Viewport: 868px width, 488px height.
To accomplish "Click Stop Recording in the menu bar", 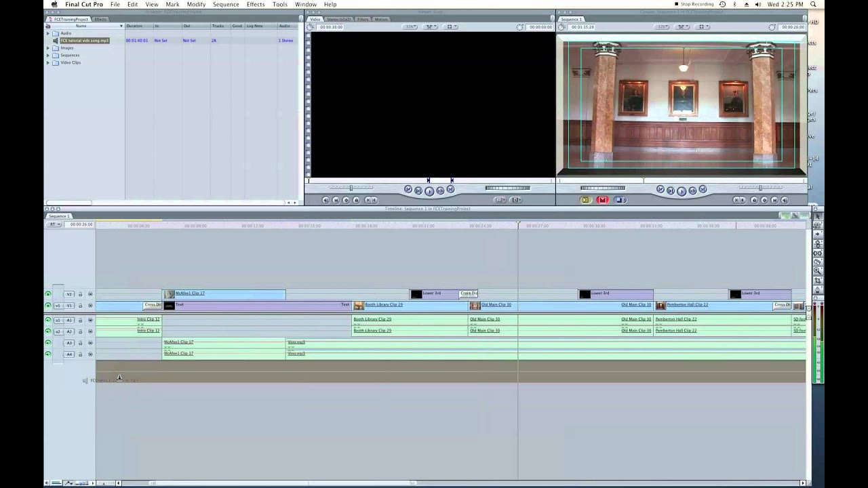I will pyautogui.click(x=694, y=4).
